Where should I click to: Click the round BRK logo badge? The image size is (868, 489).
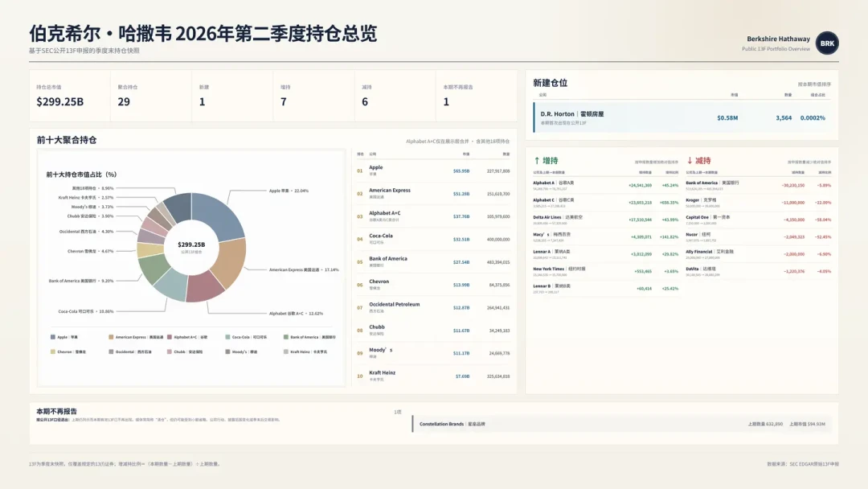pyautogui.click(x=827, y=43)
